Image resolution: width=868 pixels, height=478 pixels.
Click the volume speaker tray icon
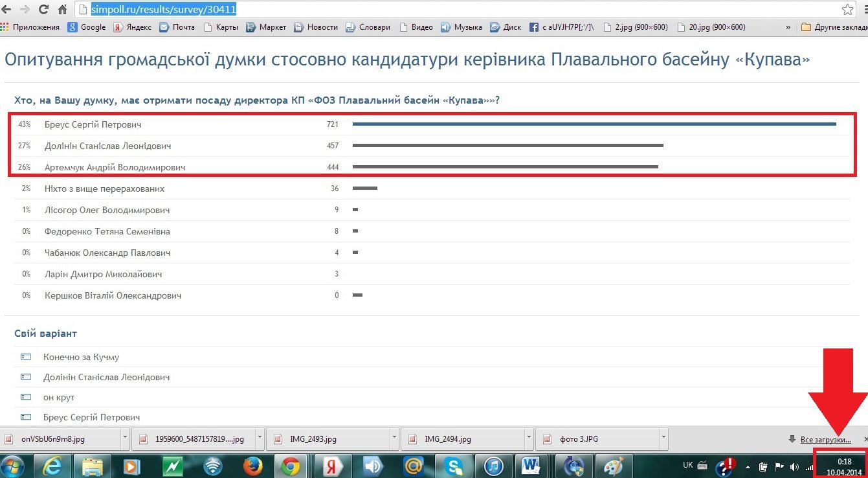click(794, 467)
